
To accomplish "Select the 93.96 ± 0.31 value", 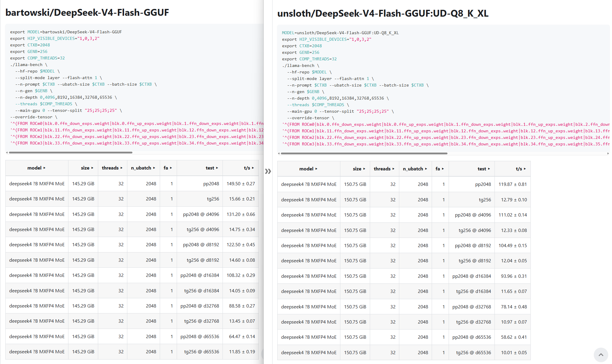I will [514, 276].
